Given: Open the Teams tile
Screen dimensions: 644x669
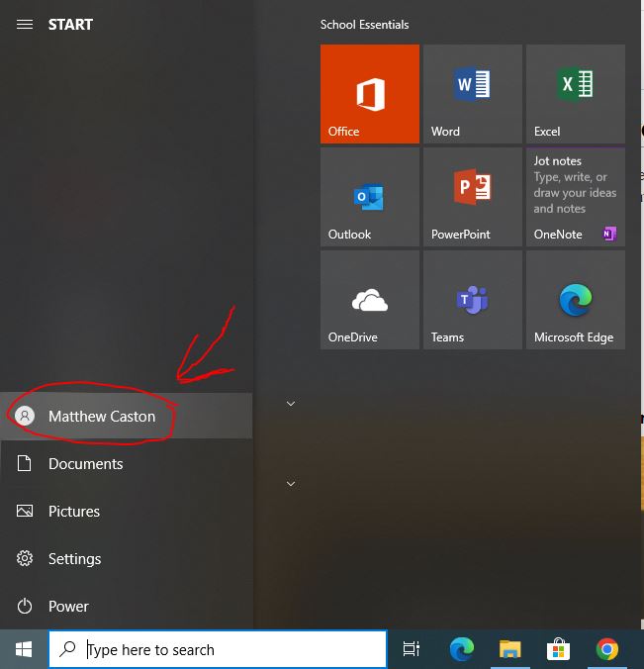Looking at the screenshot, I should pos(473,300).
